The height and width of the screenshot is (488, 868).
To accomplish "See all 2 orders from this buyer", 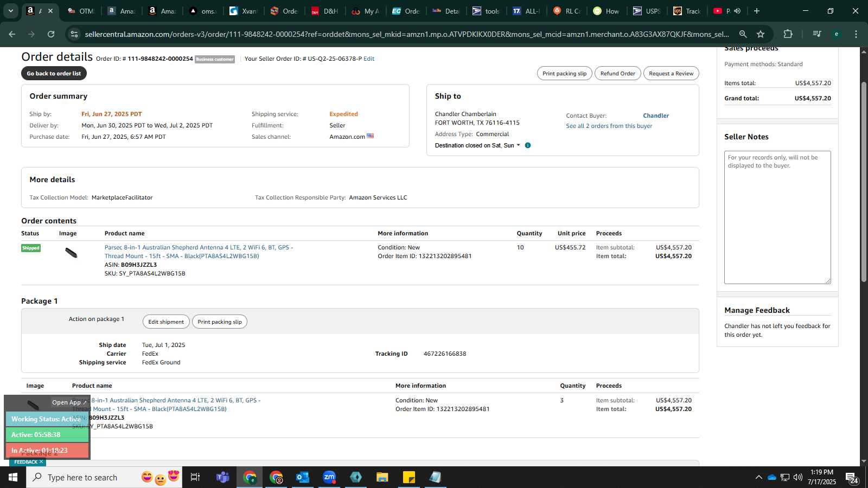I will click(x=609, y=126).
